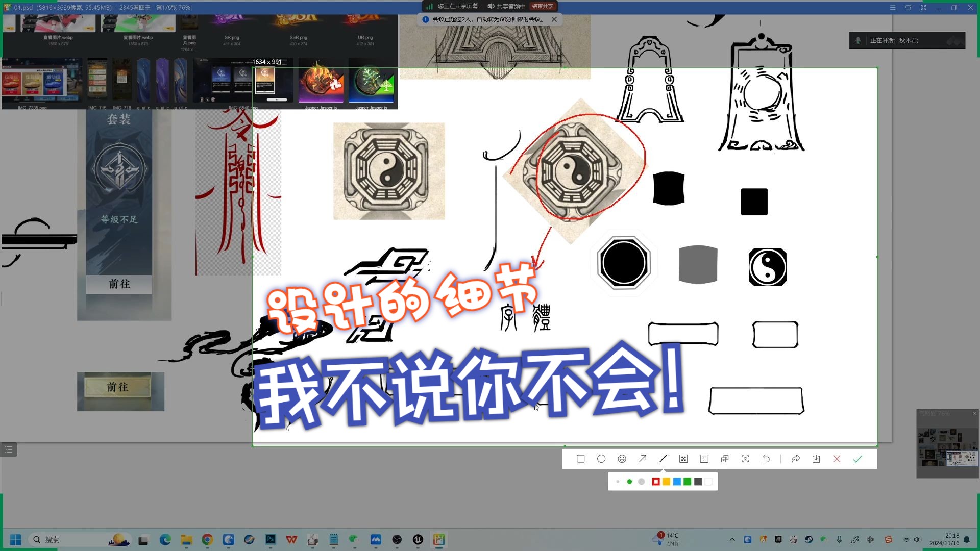Viewport: 980px width, 551px height.
Task: Open the emoji sticker tool
Action: [x=622, y=459]
